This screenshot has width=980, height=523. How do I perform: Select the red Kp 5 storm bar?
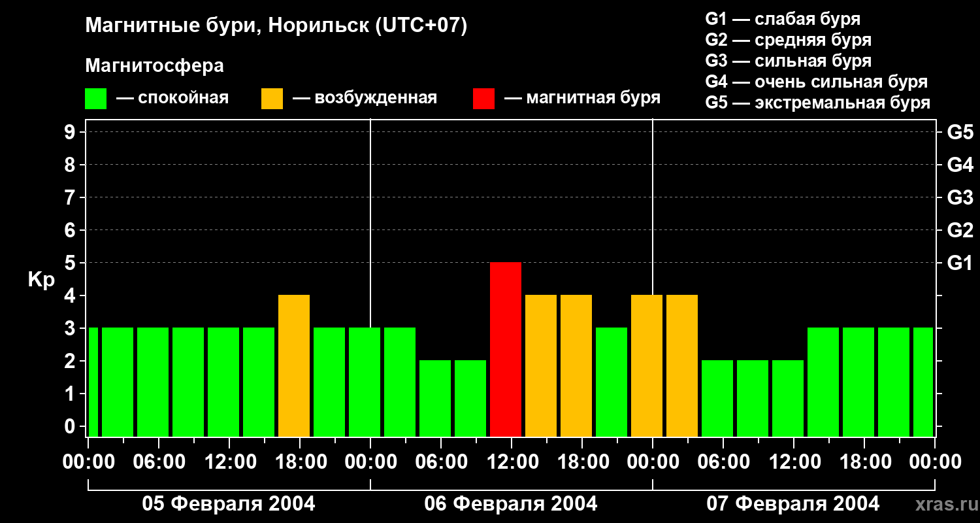[506, 349]
